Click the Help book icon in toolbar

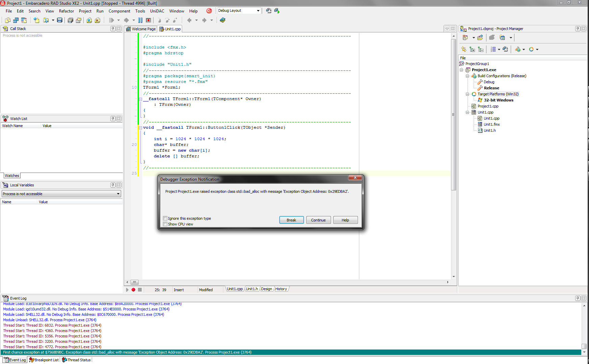click(223, 20)
